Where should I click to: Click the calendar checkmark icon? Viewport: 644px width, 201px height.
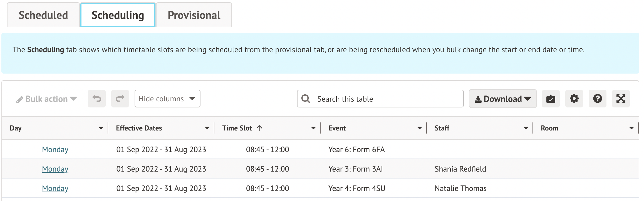(551, 99)
